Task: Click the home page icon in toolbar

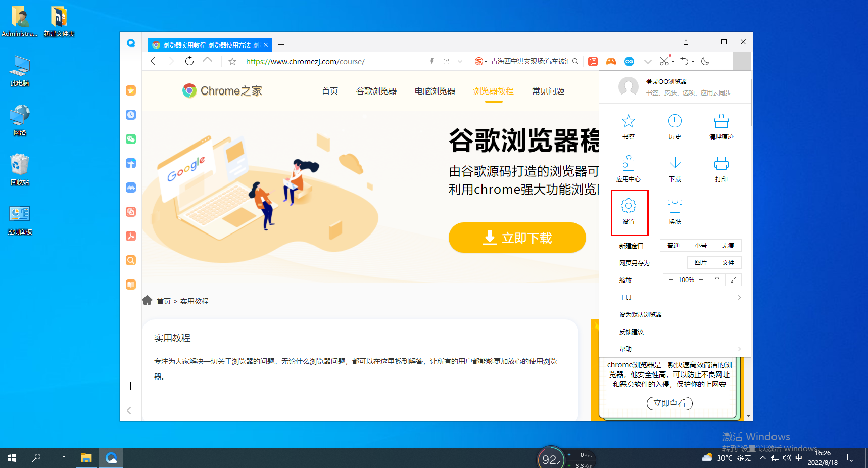Action: click(x=208, y=61)
